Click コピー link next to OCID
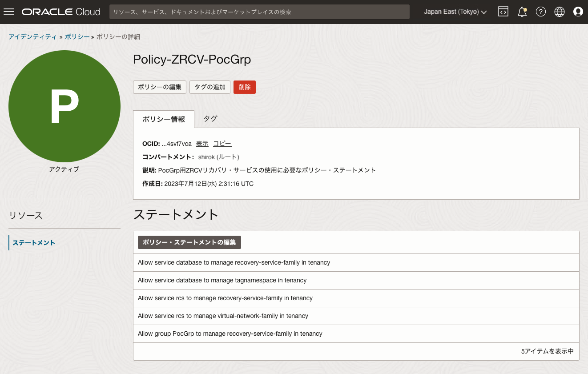 click(222, 144)
